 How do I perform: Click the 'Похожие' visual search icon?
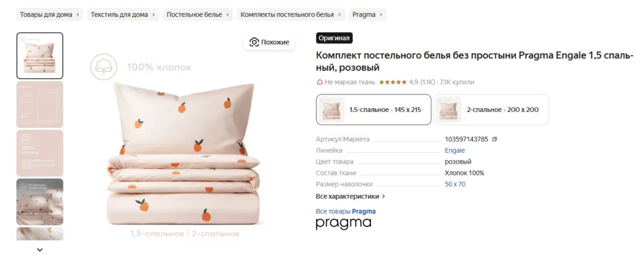click(x=254, y=42)
